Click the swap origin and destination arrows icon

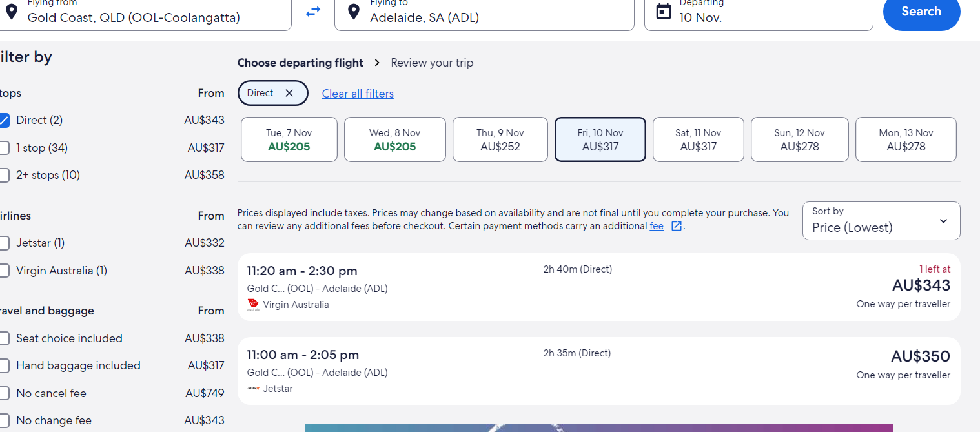coord(313,12)
